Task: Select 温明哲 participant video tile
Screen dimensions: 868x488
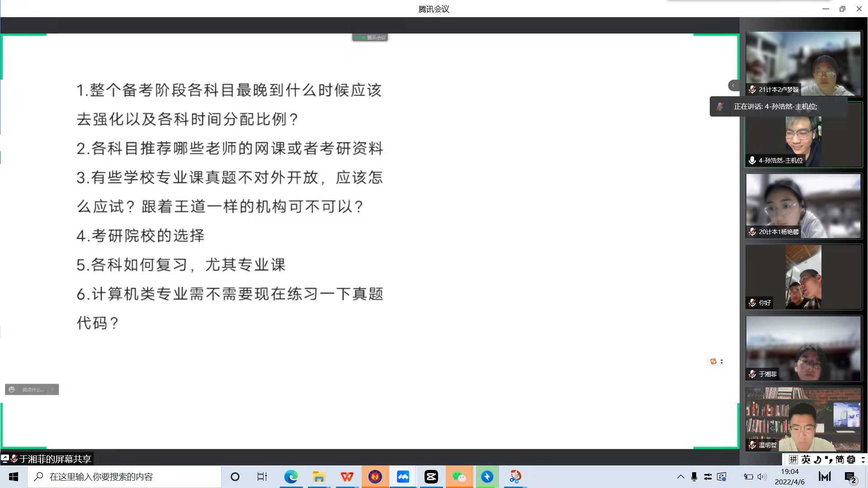Action: (803, 419)
